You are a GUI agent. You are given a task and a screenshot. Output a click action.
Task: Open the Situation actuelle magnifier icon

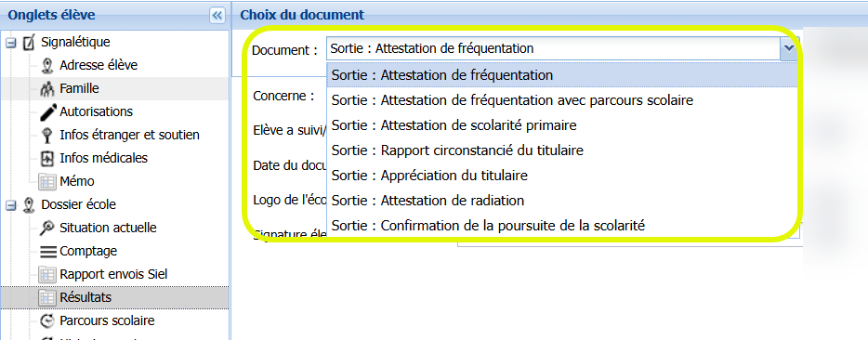[x=47, y=229]
